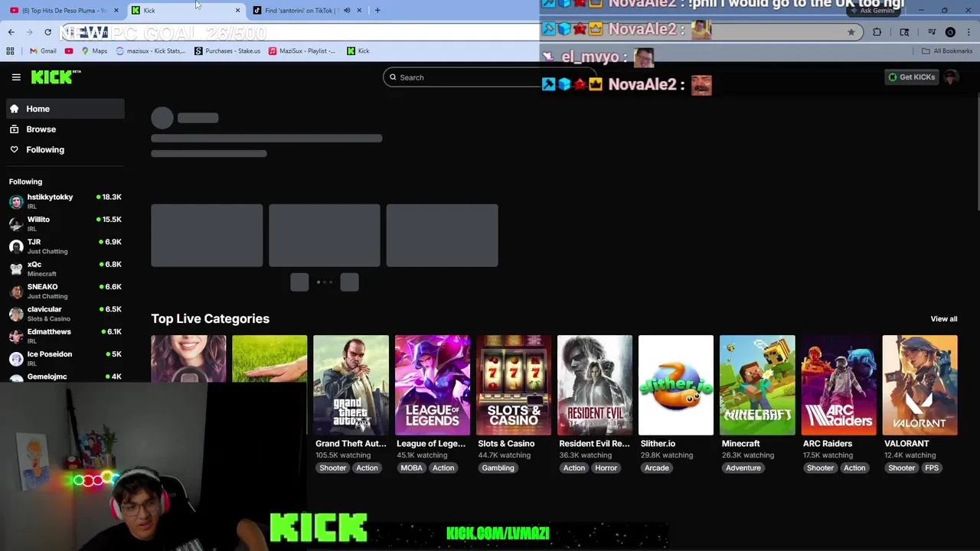Bookmark this page with the star icon
Image resolution: width=980 pixels, height=551 pixels.
coord(851,32)
